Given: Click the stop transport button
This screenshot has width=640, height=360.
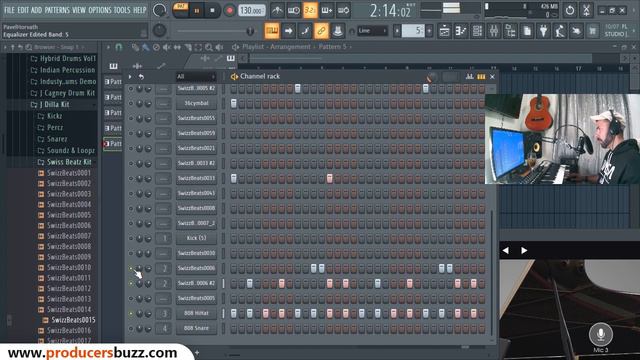Looking at the screenshot, I should pyautogui.click(x=212, y=11).
